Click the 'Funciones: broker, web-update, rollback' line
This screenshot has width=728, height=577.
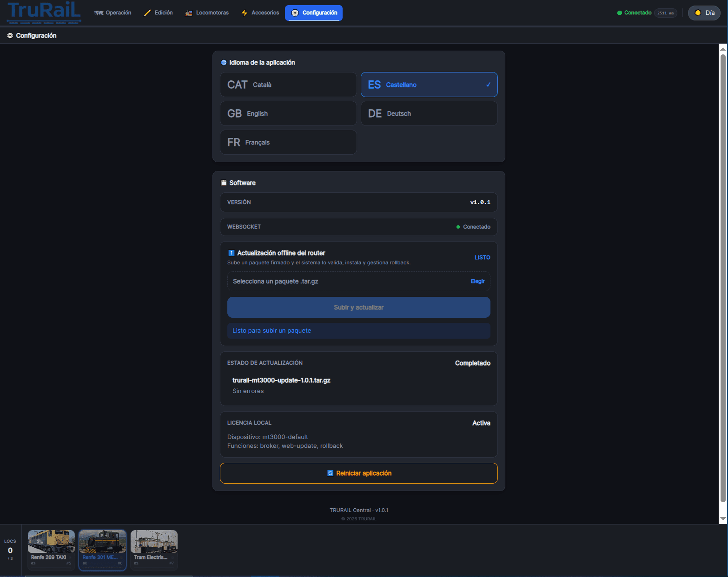[x=285, y=446]
